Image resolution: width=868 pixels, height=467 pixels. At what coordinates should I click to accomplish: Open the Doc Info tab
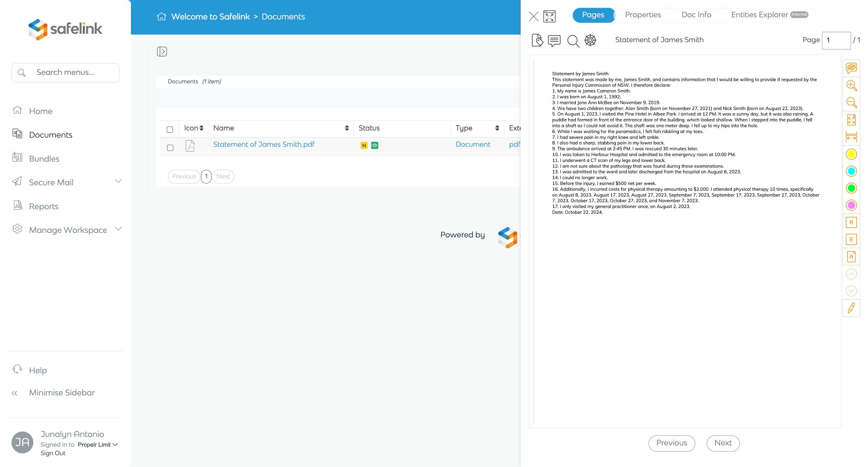pyautogui.click(x=696, y=15)
